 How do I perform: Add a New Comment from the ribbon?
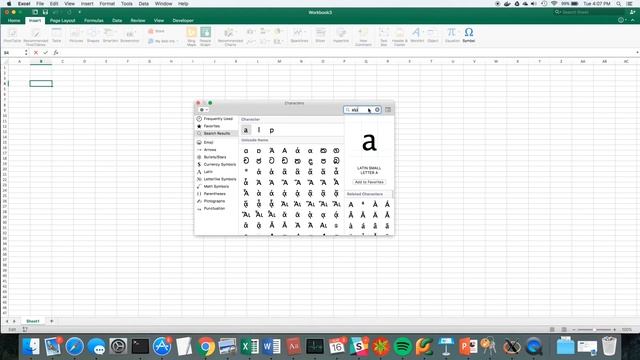click(x=363, y=36)
